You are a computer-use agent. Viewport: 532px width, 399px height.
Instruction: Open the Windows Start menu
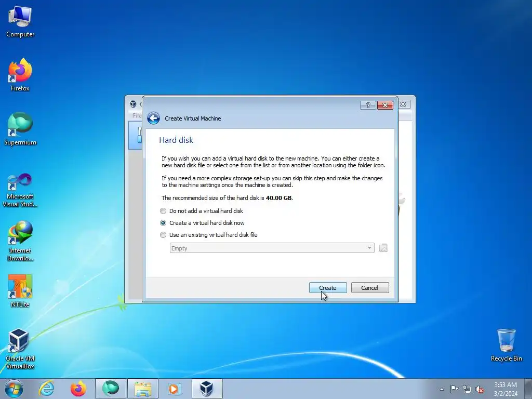point(14,389)
